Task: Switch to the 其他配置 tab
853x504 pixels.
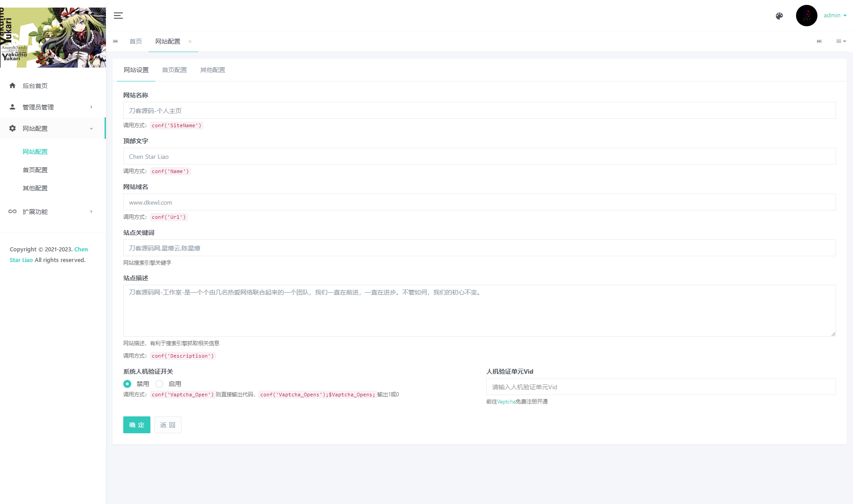Action: (213, 70)
